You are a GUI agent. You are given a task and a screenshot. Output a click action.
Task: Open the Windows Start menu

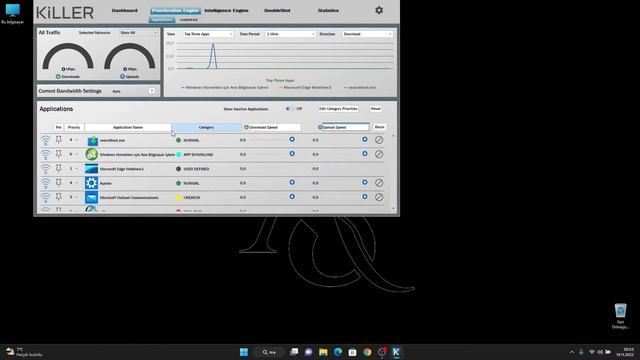pyautogui.click(x=244, y=352)
